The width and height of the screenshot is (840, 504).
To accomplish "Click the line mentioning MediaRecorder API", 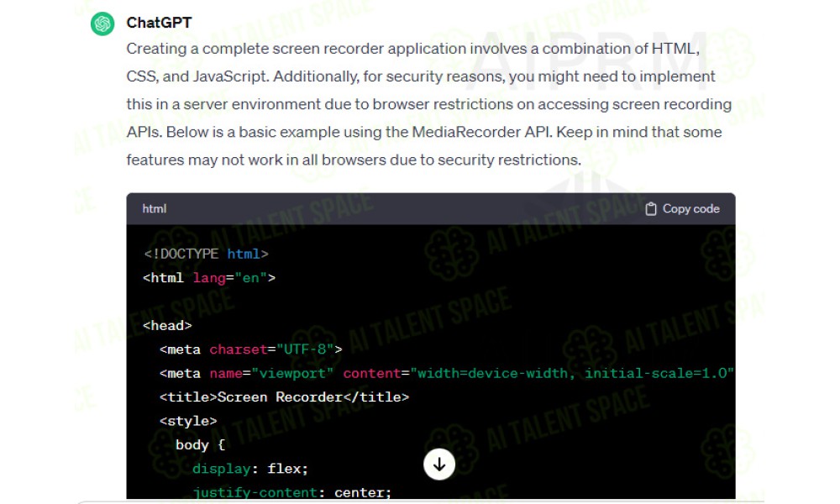I will (x=424, y=132).
